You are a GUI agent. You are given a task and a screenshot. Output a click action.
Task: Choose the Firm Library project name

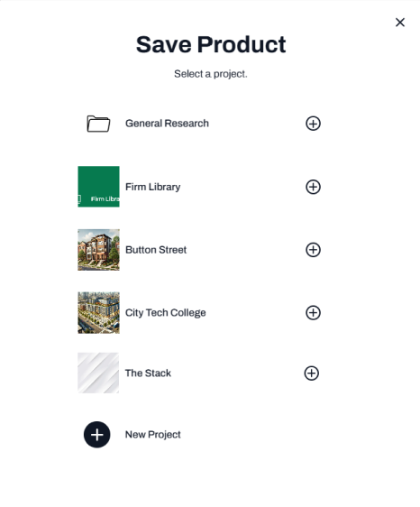(x=153, y=187)
